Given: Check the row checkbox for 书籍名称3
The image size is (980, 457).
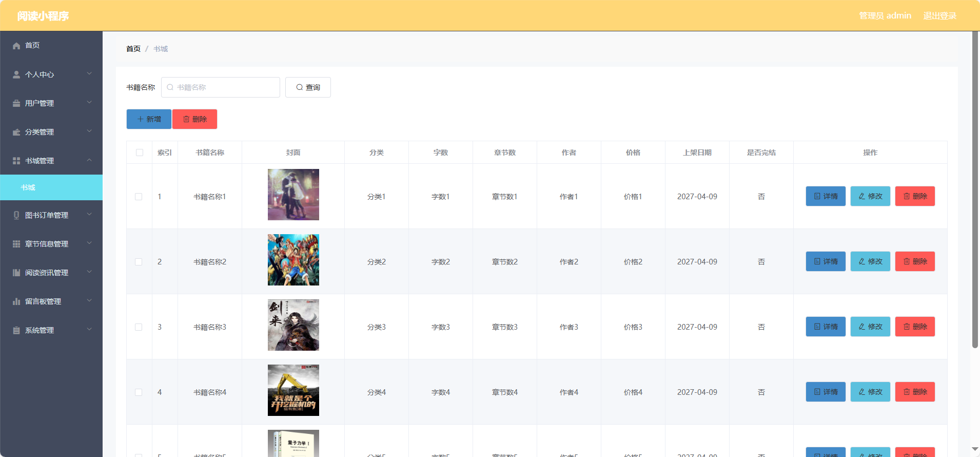Looking at the screenshot, I should (x=139, y=327).
